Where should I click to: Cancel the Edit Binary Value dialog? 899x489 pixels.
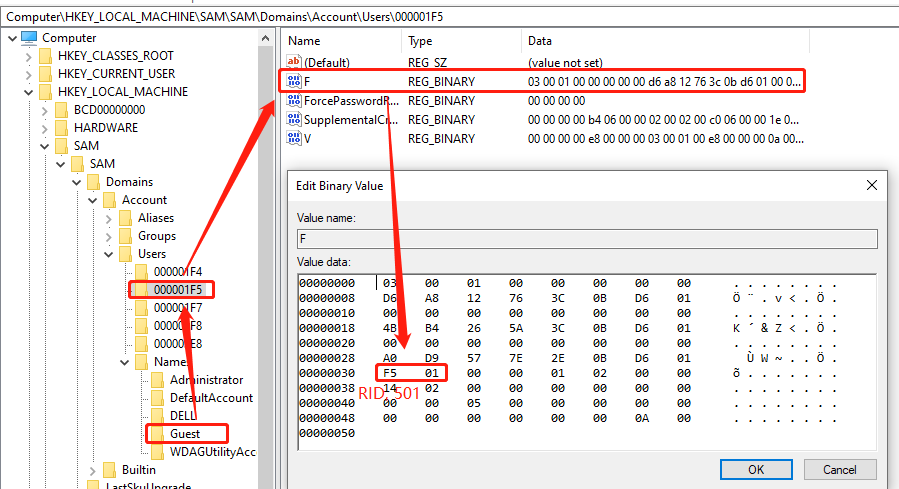[x=839, y=469]
